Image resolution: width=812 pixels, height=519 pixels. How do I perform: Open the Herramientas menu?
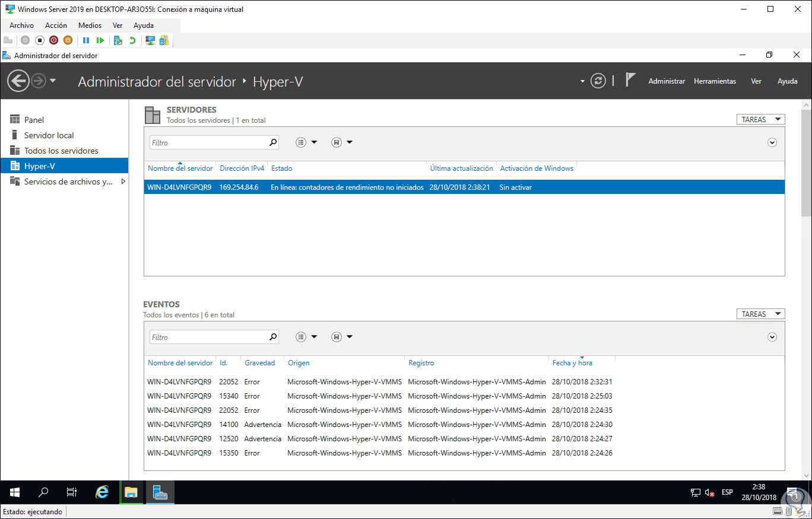pos(715,81)
